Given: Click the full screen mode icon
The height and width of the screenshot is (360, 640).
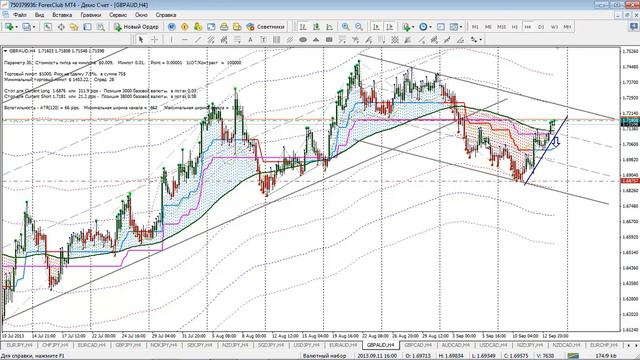Looking at the screenshot, I should (211, 27).
